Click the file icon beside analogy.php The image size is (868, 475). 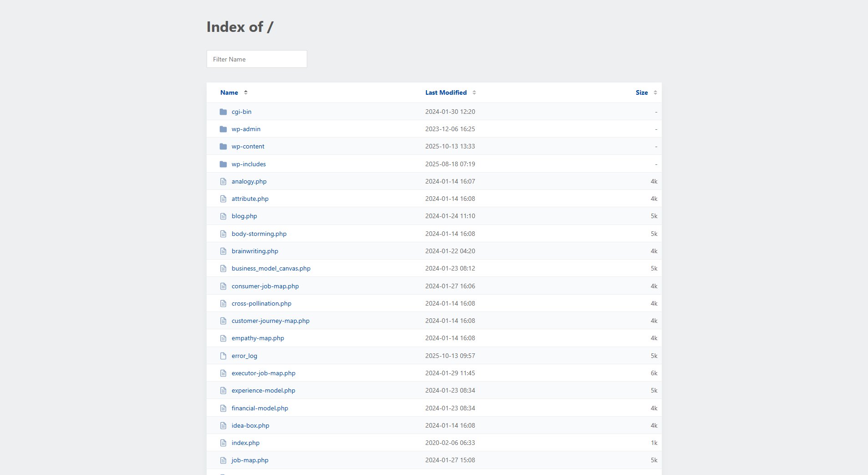pos(223,181)
